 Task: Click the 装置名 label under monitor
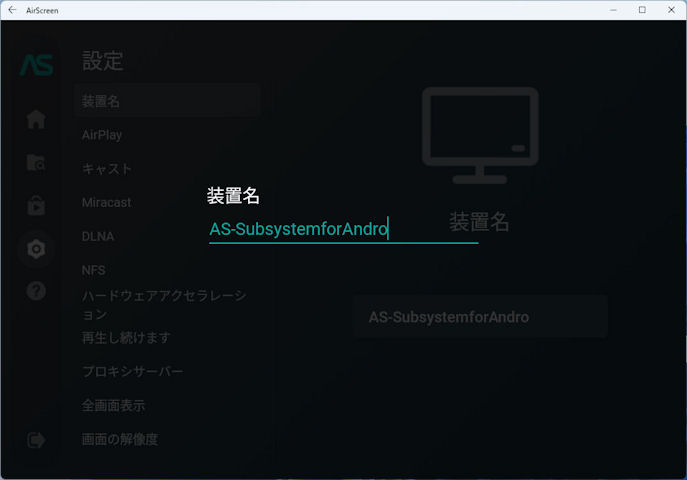tap(479, 222)
